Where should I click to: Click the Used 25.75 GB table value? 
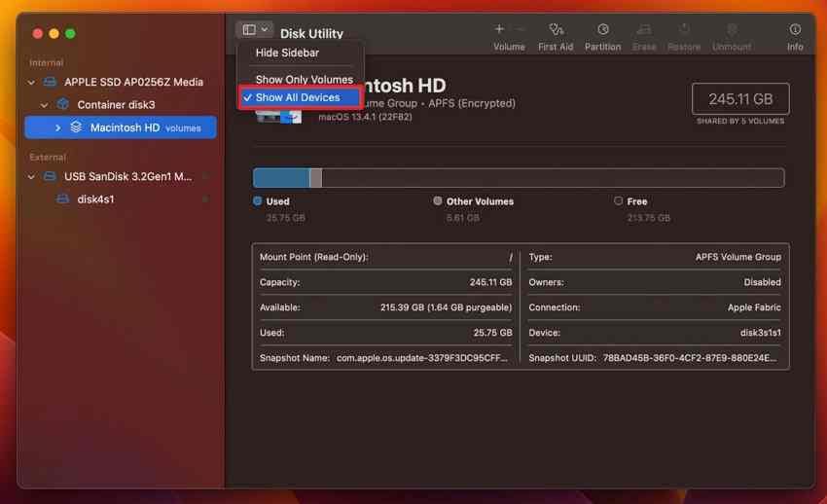click(x=492, y=333)
